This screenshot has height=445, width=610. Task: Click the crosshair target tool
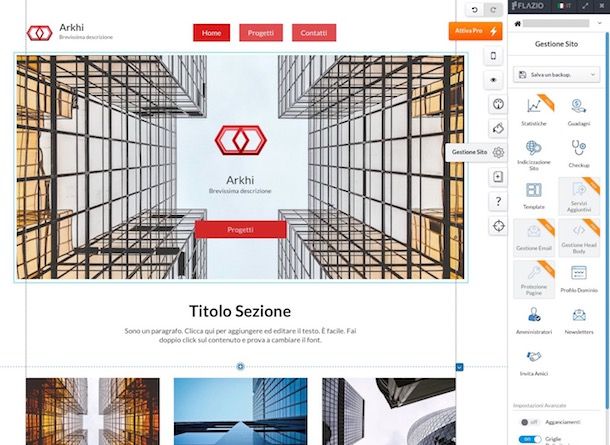pyautogui.click(x=498, y=226)
